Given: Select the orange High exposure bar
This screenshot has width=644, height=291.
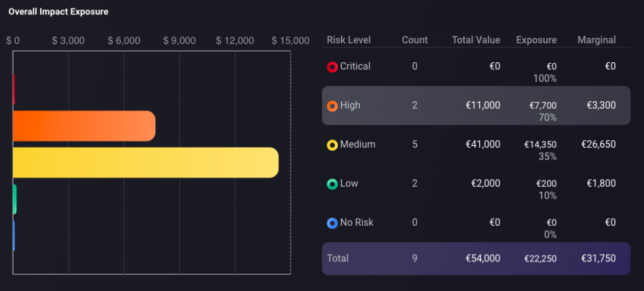Looking at the screenshot, I should coord(84,126).
